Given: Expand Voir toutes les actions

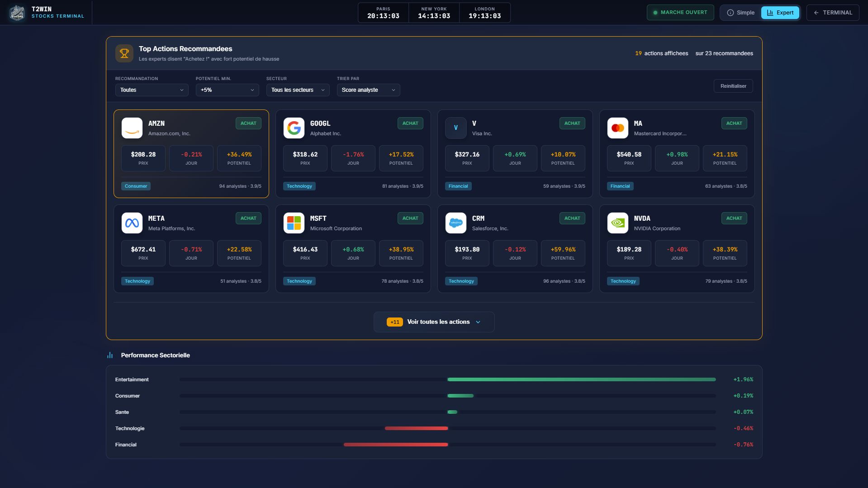Looking at the screenshot, I should click(x=433, y=322).
